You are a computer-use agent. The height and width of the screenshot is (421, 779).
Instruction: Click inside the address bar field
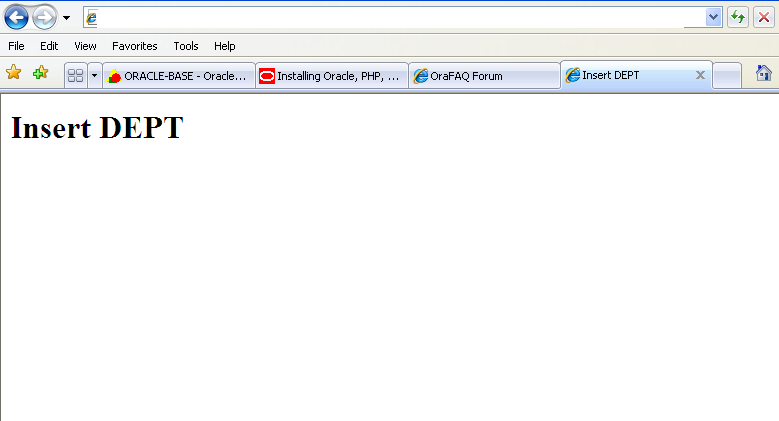[x=400, y=17]
